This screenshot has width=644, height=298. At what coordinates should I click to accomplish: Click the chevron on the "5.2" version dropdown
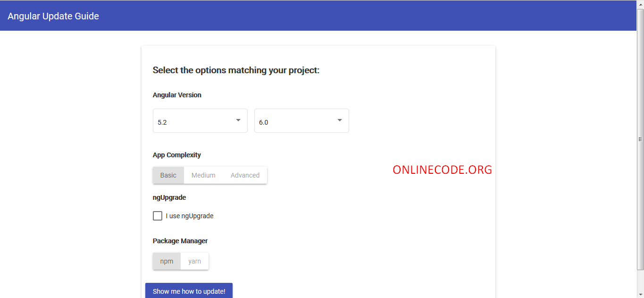[238, 120]
